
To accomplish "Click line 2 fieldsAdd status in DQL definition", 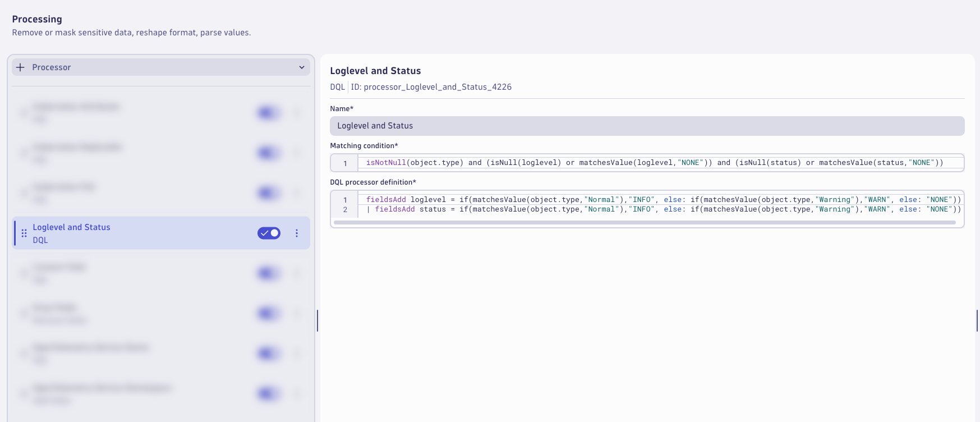I will pyautogui.click(x=663, y=209).
